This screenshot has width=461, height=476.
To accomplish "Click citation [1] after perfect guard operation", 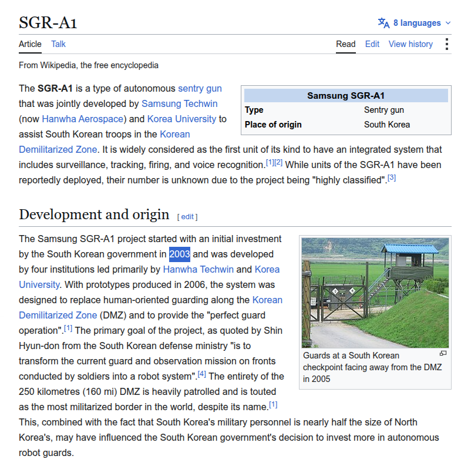I will 68,328.
